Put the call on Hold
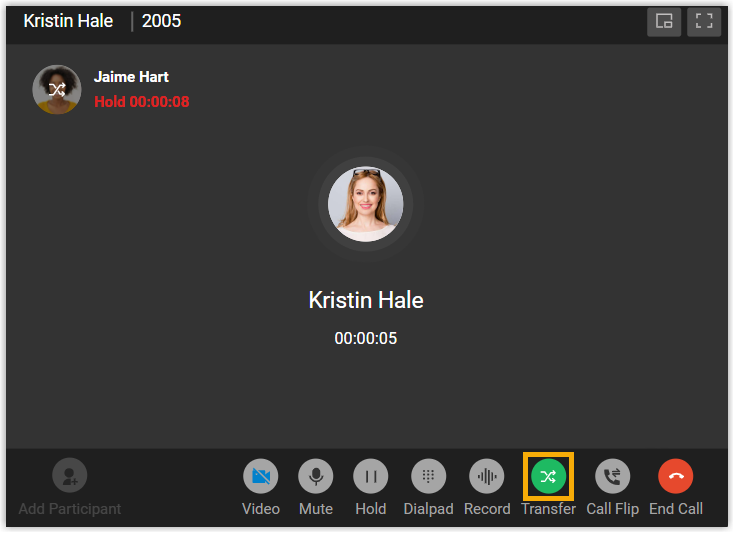 click(x=371, y=476)
